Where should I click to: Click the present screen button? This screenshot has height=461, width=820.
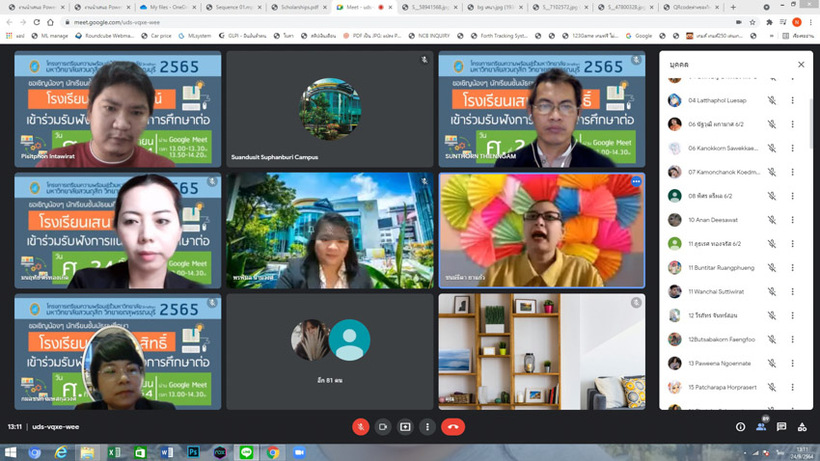pos(405,426)
